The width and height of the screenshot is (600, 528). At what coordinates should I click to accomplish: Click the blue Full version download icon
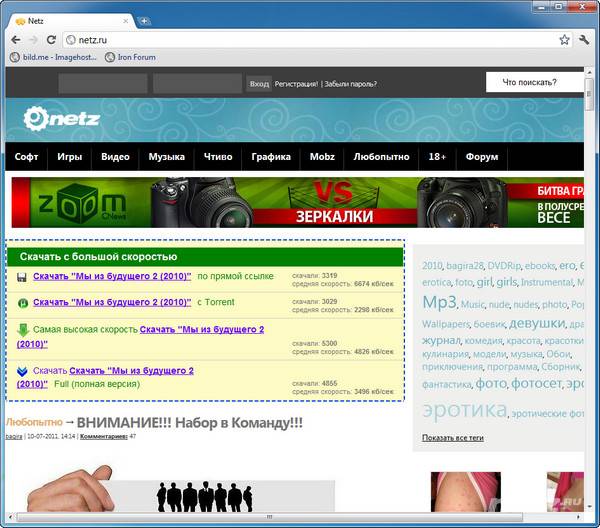[x=22, y=372]
